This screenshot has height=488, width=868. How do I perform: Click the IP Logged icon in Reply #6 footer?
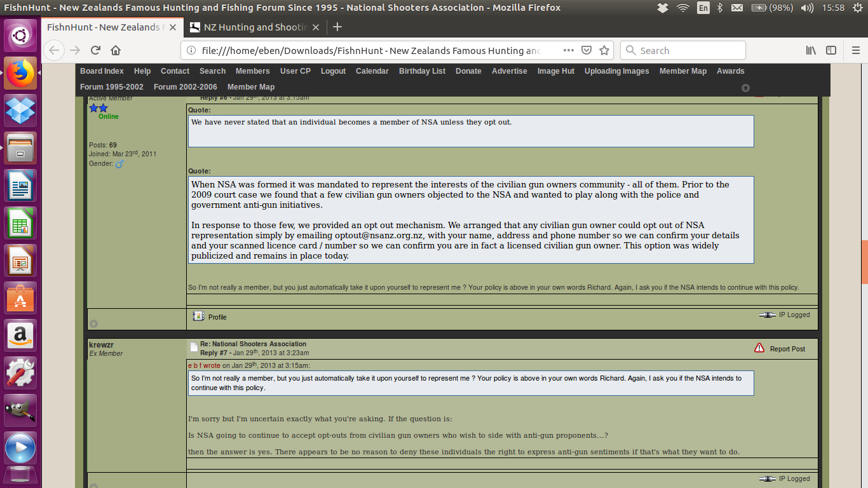pos(768,315)
